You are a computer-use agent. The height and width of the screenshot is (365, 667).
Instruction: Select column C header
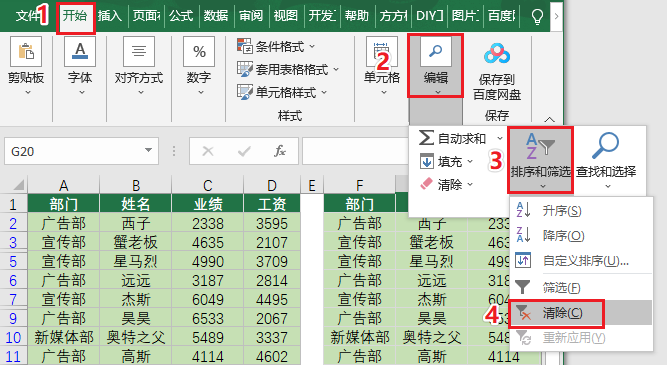click(208, 185)
